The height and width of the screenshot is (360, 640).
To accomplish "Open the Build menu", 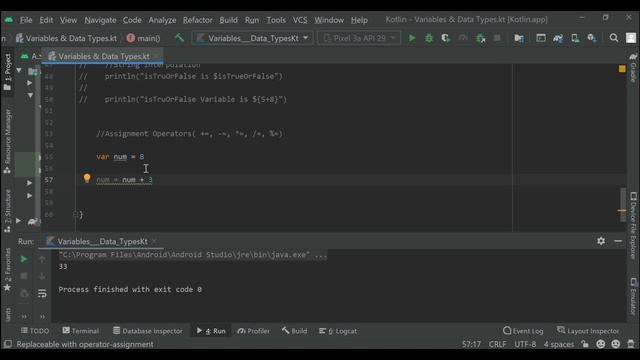I will pos(228,20).
